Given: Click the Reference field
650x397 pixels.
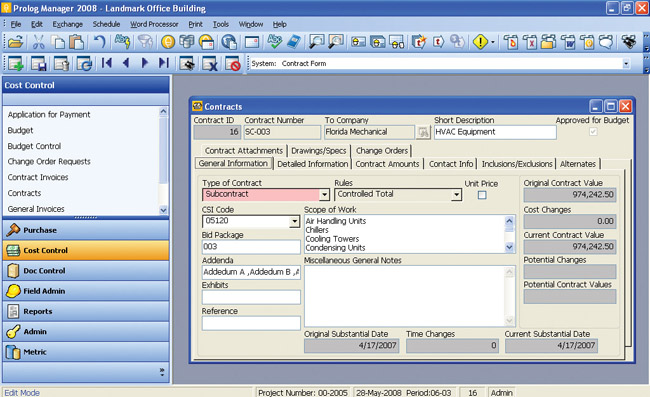Looking at the screenshot, I should point(251,323).
